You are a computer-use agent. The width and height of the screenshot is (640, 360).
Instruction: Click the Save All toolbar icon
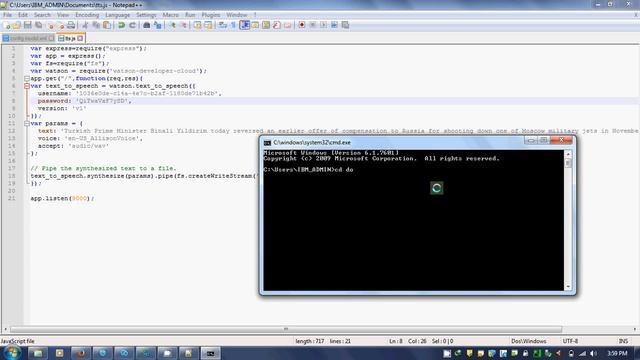coord(38,25)
